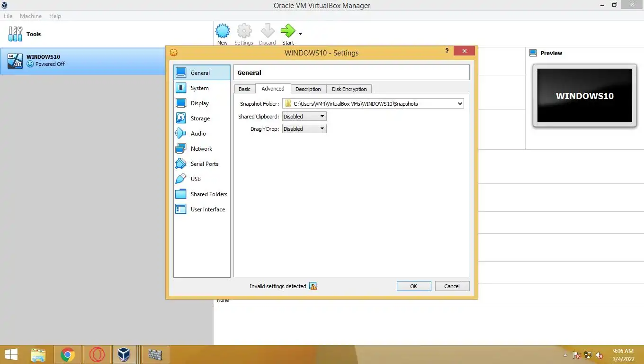Open the Shared Clipboard dropdown
This screenshot has width=644, height=364.
click(x=304, y=116)
